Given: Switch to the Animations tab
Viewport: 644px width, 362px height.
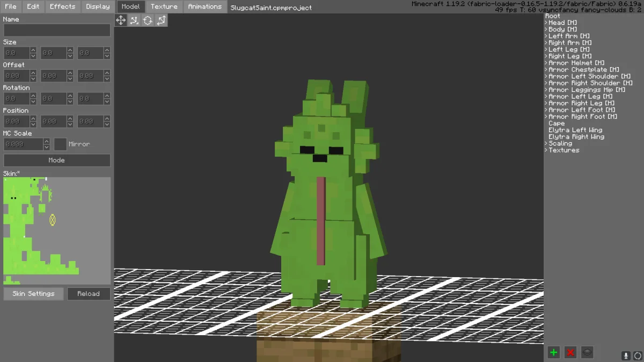Looking at the screenshot, I should point(205,7).
